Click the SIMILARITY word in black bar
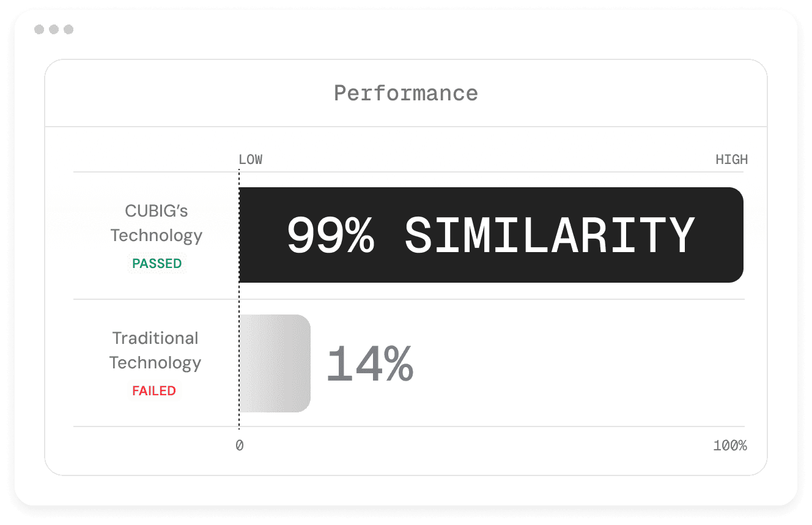The width and height of the screenshot is (812, 525). pyautogui.click(x=550, y=236)
